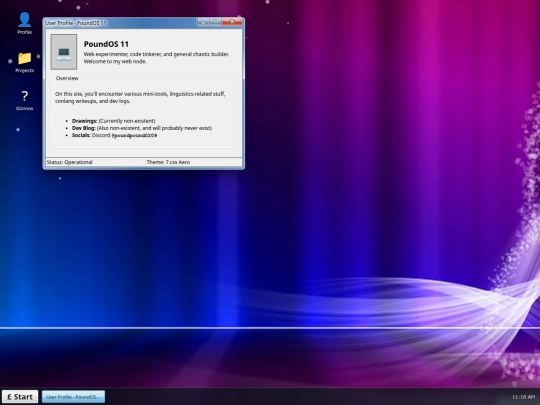
Task: Click the Dev Blog list entry
Action: click(x=142, y=128)
